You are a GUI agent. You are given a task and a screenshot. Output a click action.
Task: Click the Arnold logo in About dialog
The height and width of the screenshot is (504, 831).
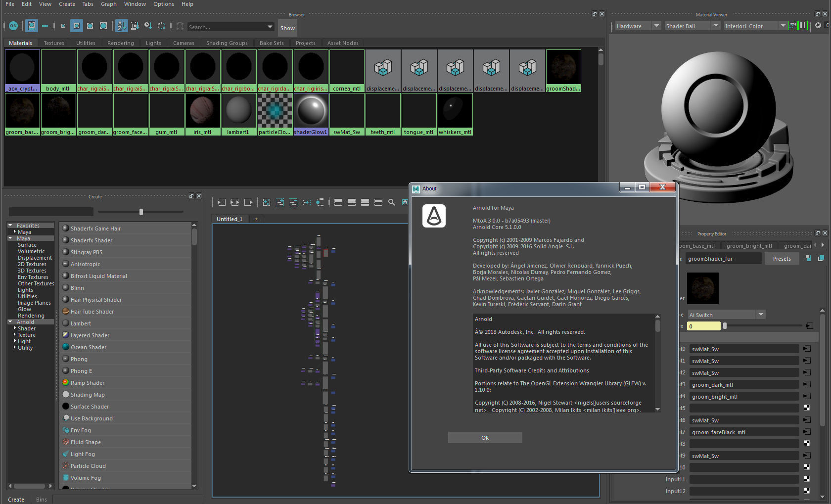(x=434, y=216)
